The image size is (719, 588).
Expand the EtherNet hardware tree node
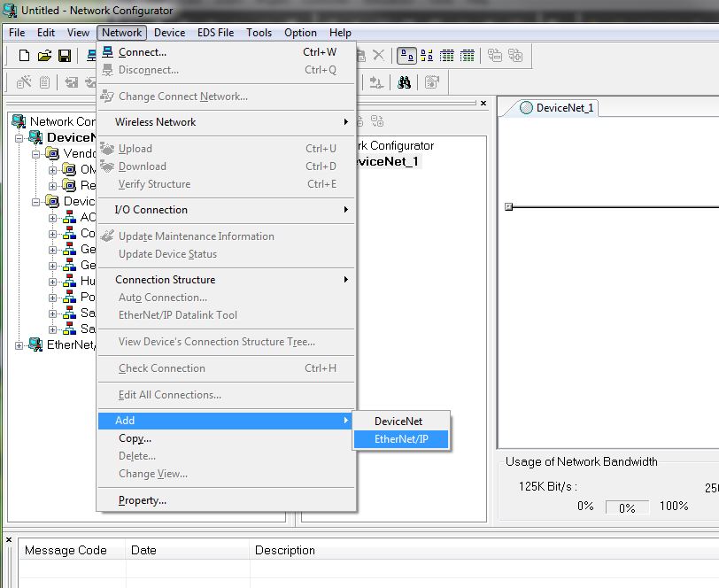coord(19,345)
